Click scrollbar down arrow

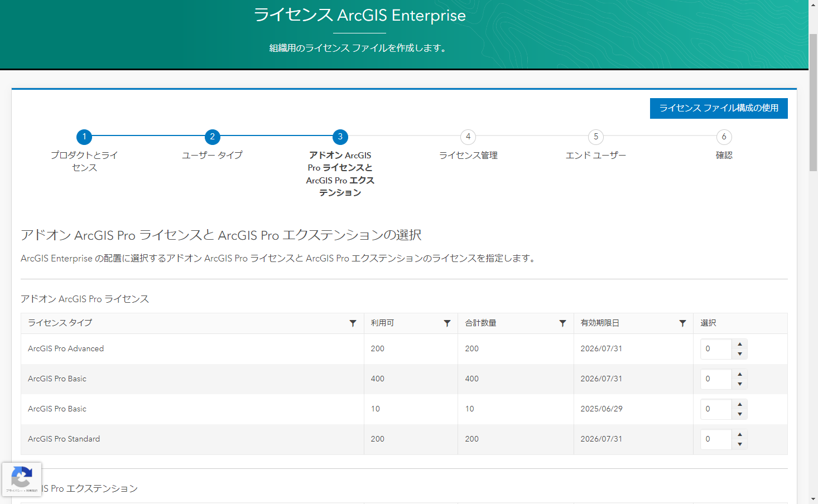tap(813, 499)
